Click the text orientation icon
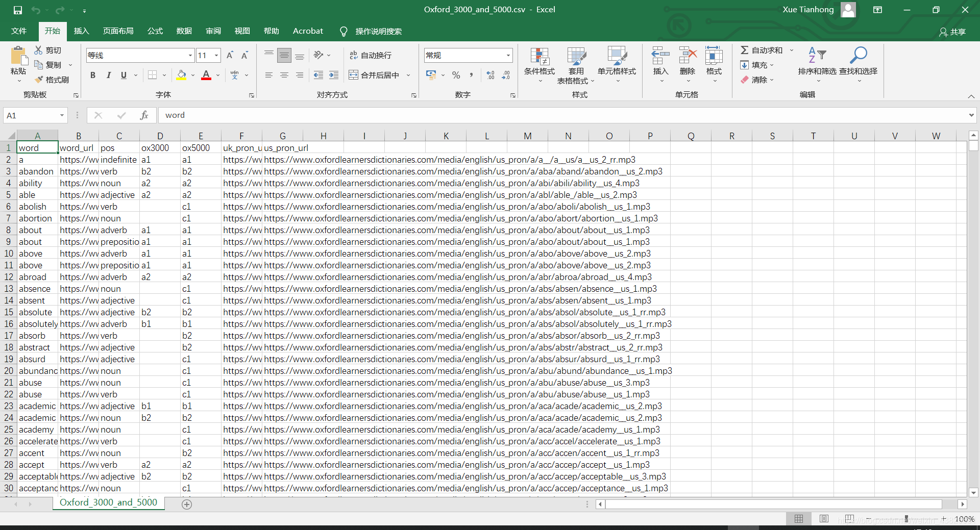This screenshot has height=530, width=980. point(319,55)
